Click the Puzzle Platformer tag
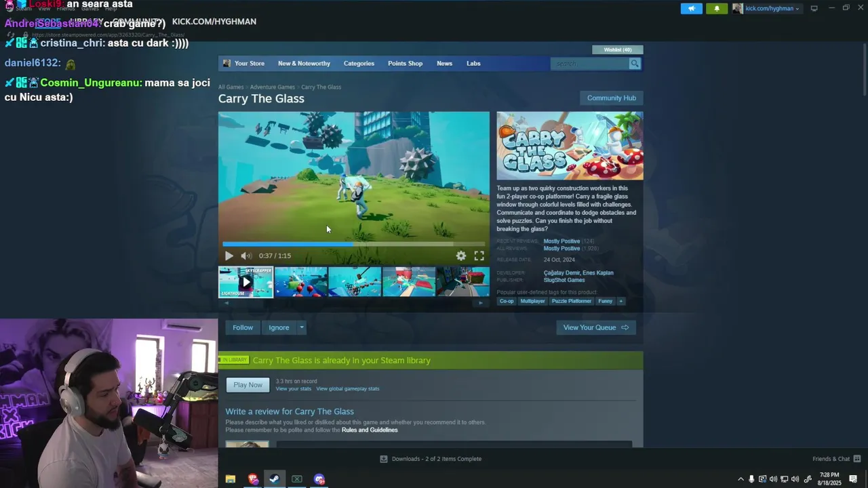Image resolution: width=868 pixels, height=488 pixels. (x=571, y=301)
